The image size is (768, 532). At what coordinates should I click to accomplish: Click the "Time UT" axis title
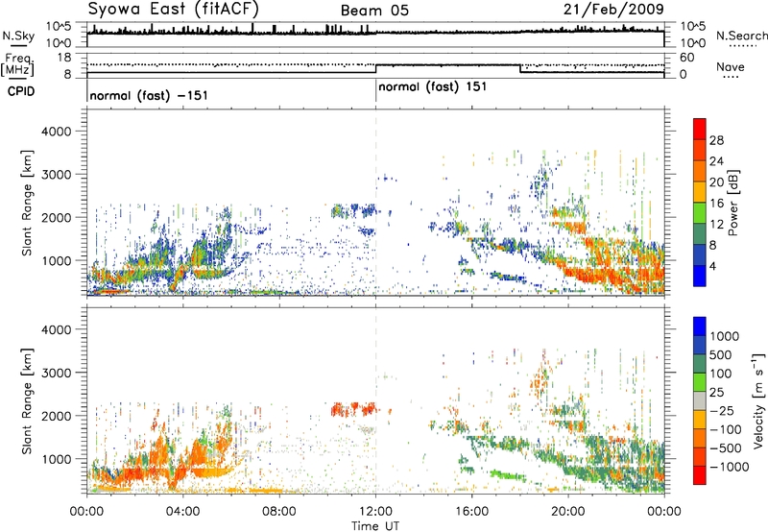tap(375, 526)
